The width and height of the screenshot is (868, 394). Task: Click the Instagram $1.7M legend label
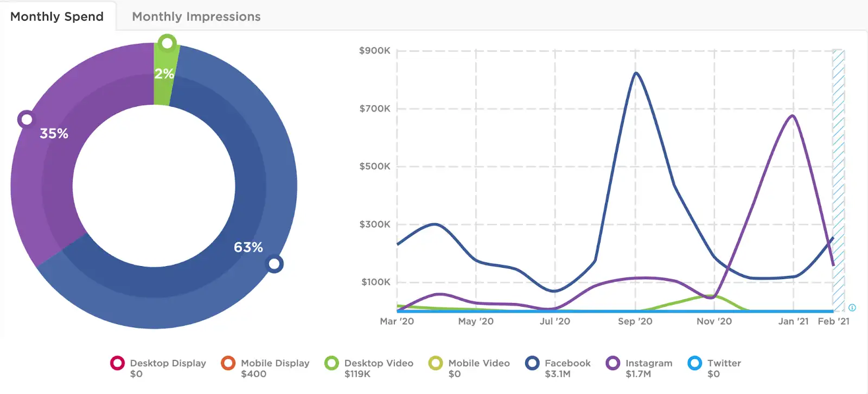pos(649,368)
